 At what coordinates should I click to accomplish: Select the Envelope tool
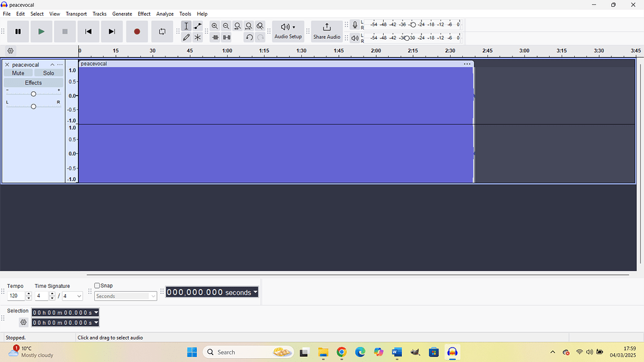197,26
